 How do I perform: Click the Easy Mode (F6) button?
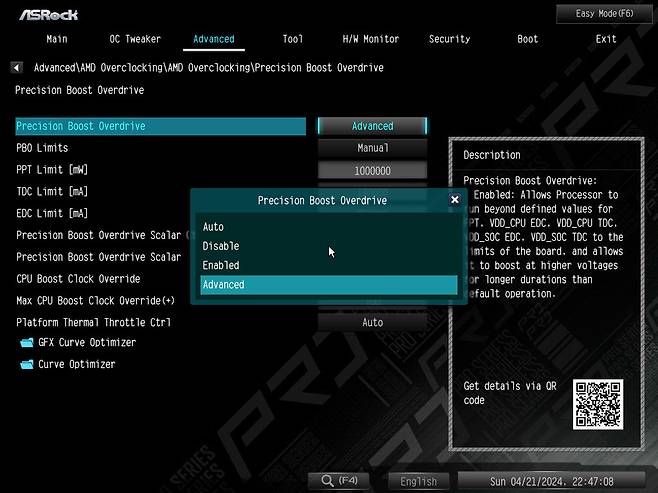(x=603, y=13)
